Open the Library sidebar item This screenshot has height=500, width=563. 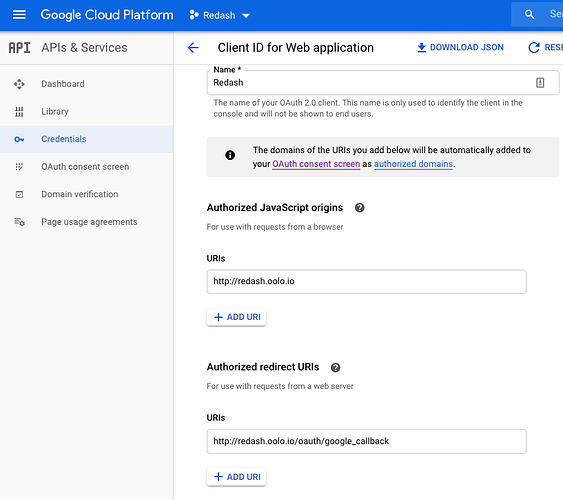pyautogui.click(x=86, y=112)
